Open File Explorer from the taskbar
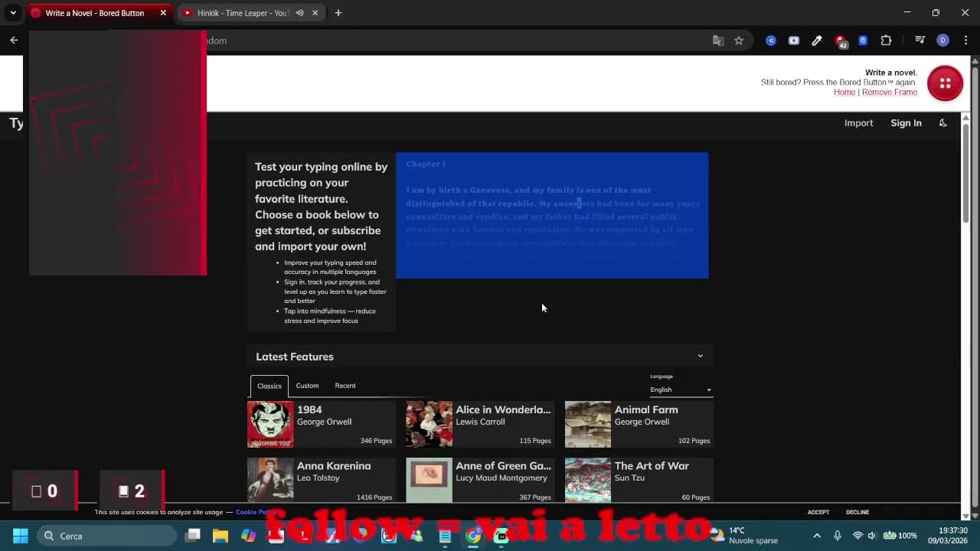Image resolution: width=980 pixels, height=551 pixels. click(x=220, y=536)
